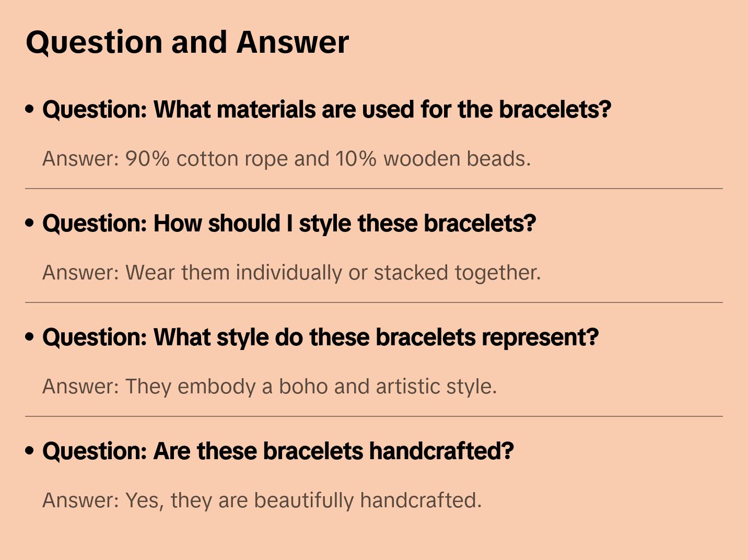Select the question about bracelet materials
The width and height of the screenshot is (748, 560).
[x=326, y=110]
